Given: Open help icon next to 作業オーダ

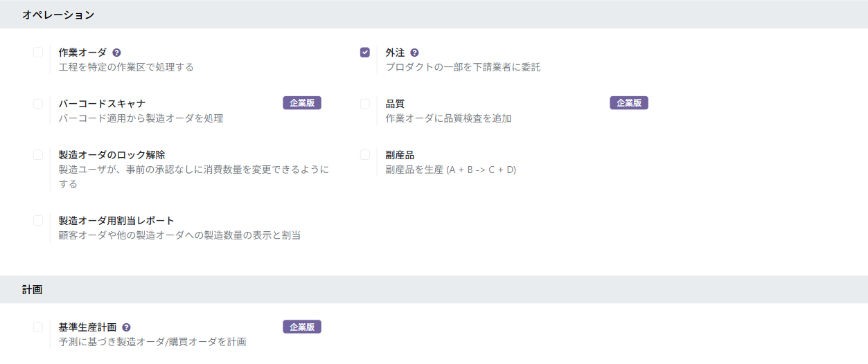Looking at the screenshot, I should [x=117, y=53].
